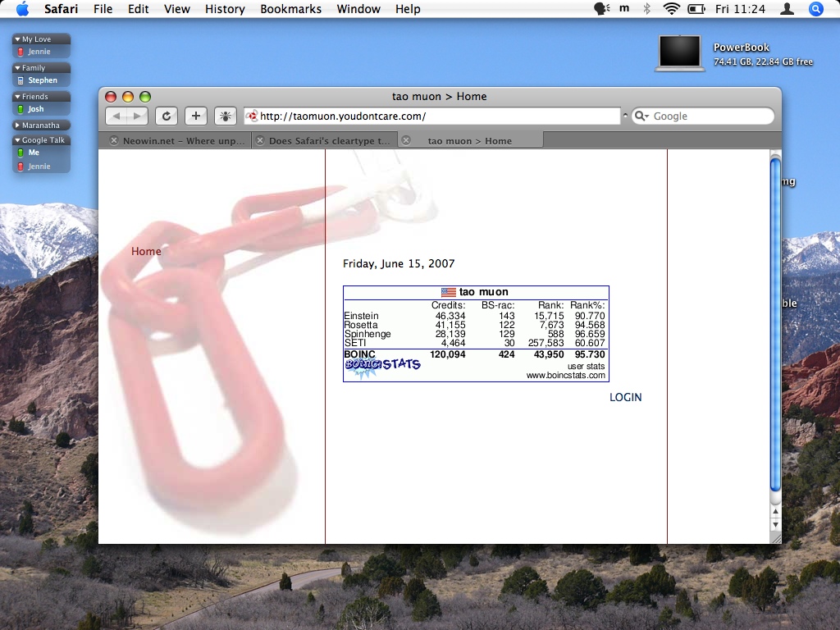Click the 'Friday, June 15, 2007' date text
Image resolution: width=840 pixels, height=630 pixels.
(x=399, y=263)
